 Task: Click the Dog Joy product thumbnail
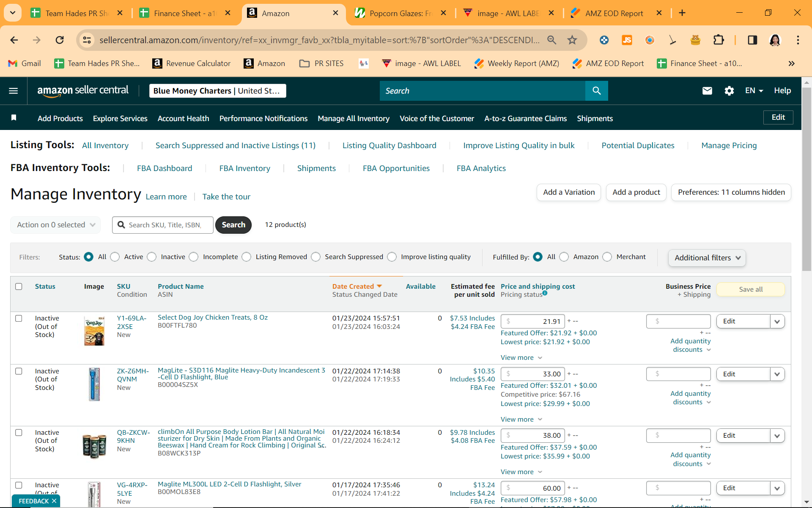coord(94,331)
